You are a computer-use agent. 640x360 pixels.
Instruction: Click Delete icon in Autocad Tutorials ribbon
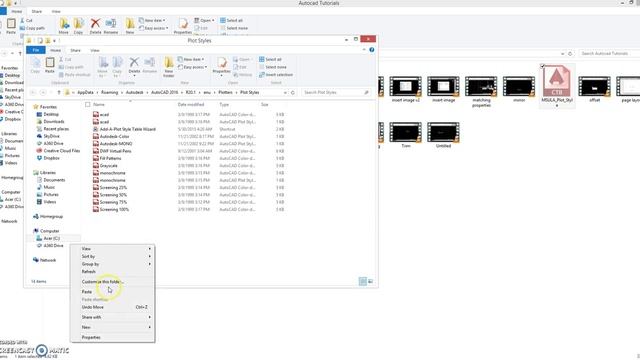(95, 26)
